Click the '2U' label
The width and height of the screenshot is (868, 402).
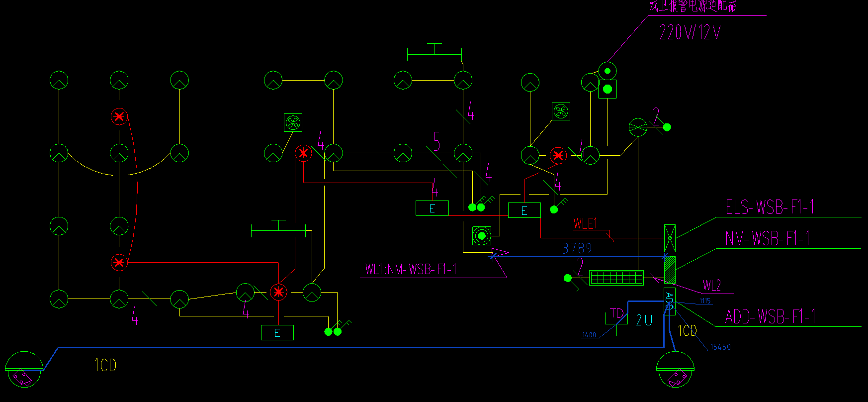coord(644,320)
